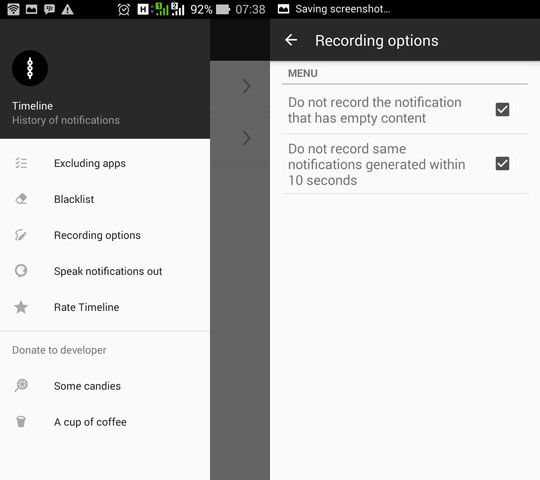540x480 pixels.
Task: Click the Speak notifications out circle icon
Action: coord(21,271)
